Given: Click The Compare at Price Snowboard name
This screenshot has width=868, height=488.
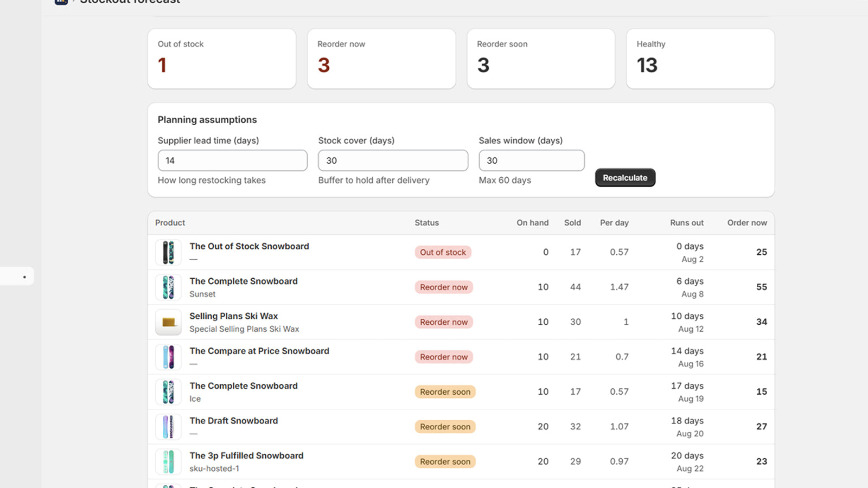Looking at the screenshot, I should (x=259, y=351).
